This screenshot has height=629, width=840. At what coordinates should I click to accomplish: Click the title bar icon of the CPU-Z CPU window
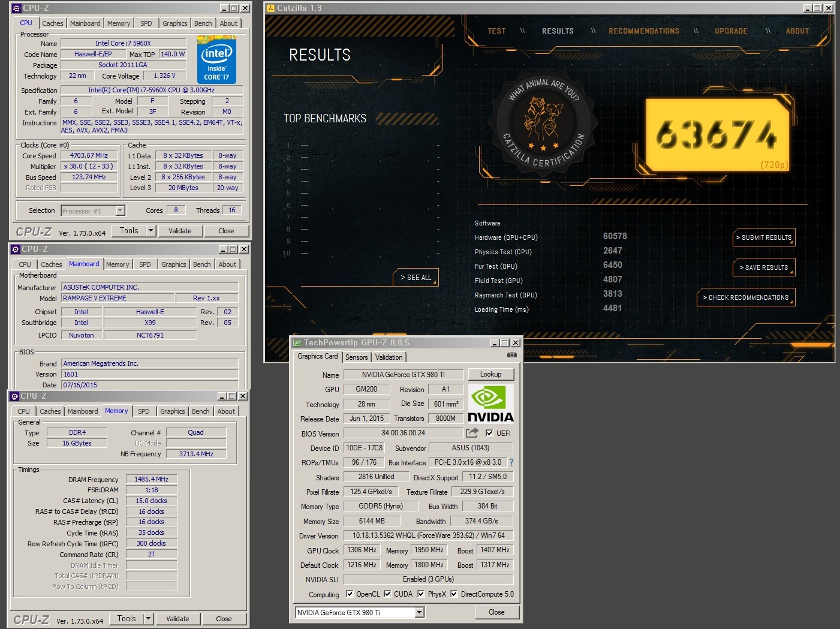pos(17,8)
